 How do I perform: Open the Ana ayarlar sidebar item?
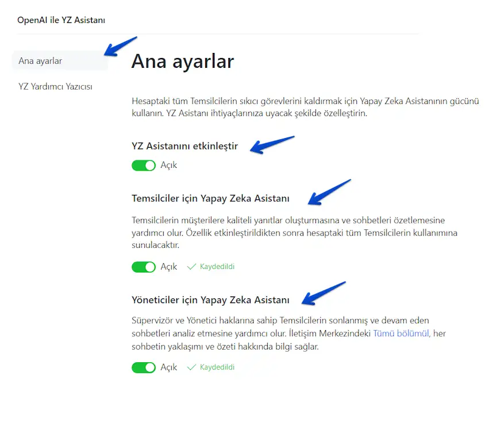(40, 61)
